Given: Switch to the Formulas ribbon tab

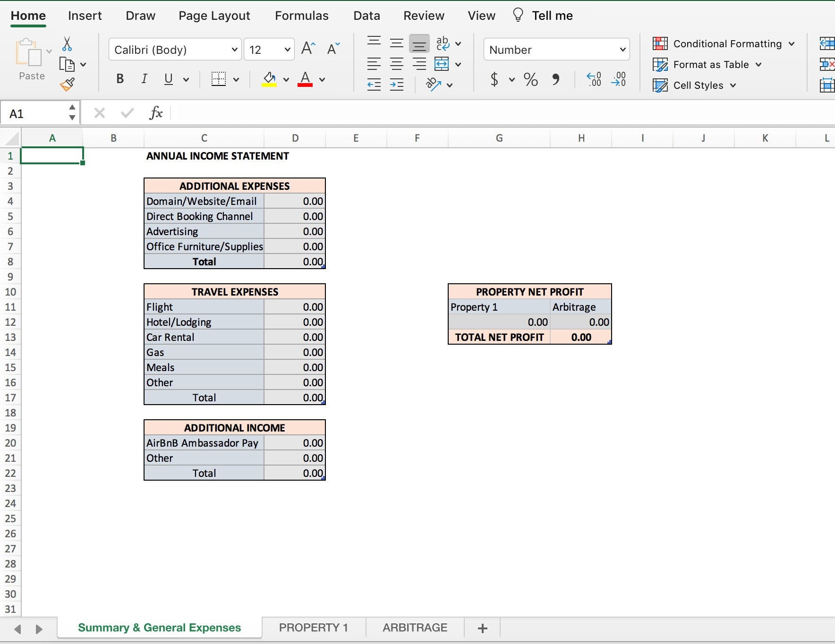Looking at the screenshot, I should pyautogui.click(x=301, y=16).
